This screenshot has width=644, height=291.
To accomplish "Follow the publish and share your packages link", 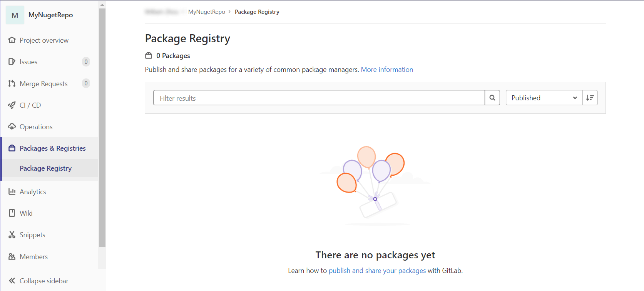I will pos(377,270).
